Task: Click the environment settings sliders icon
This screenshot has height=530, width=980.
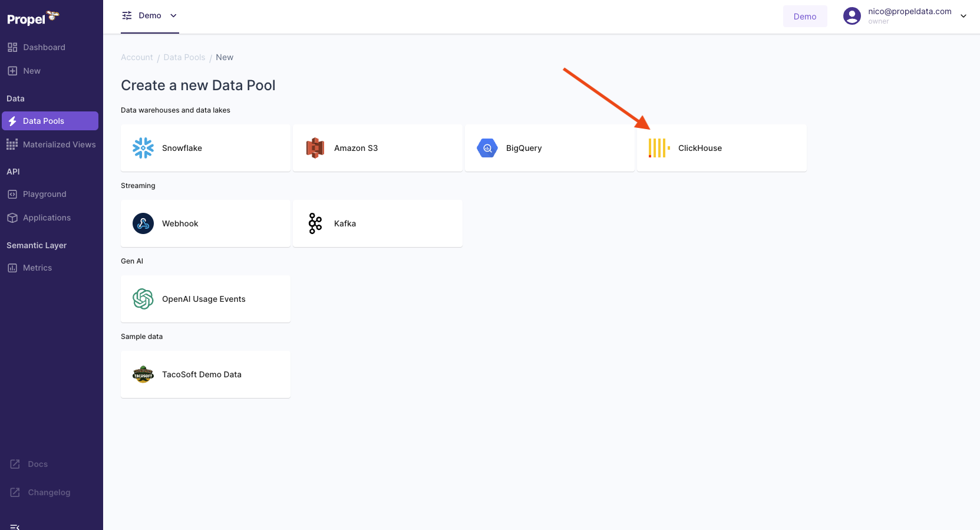Action: pyautogui.click(x=127, y=16)
